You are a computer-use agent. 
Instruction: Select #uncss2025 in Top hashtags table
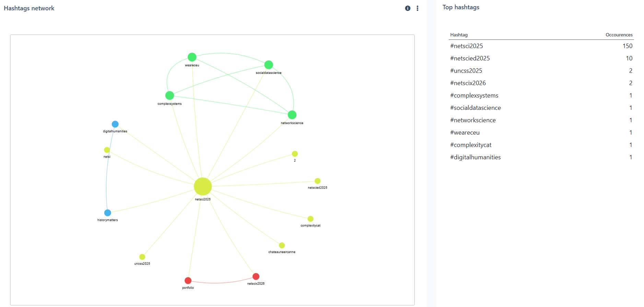pos(466,71)
